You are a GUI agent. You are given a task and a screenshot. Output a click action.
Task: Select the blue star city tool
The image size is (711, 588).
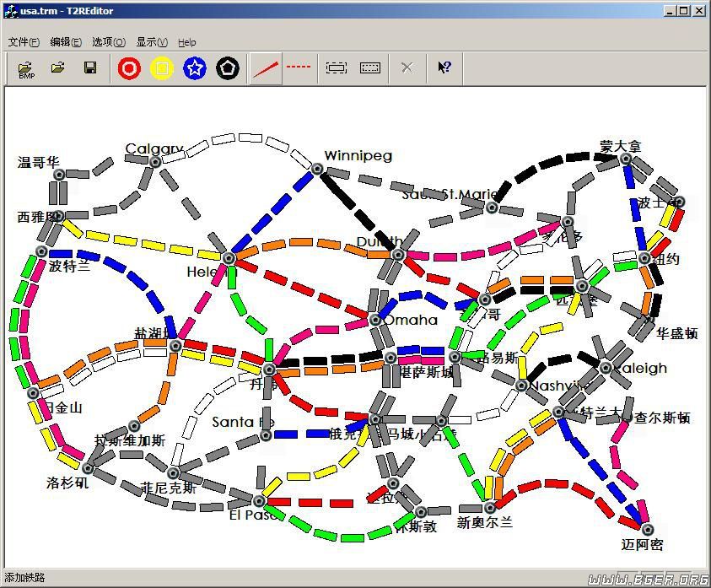pyautogui.click(x=195, y=68)
